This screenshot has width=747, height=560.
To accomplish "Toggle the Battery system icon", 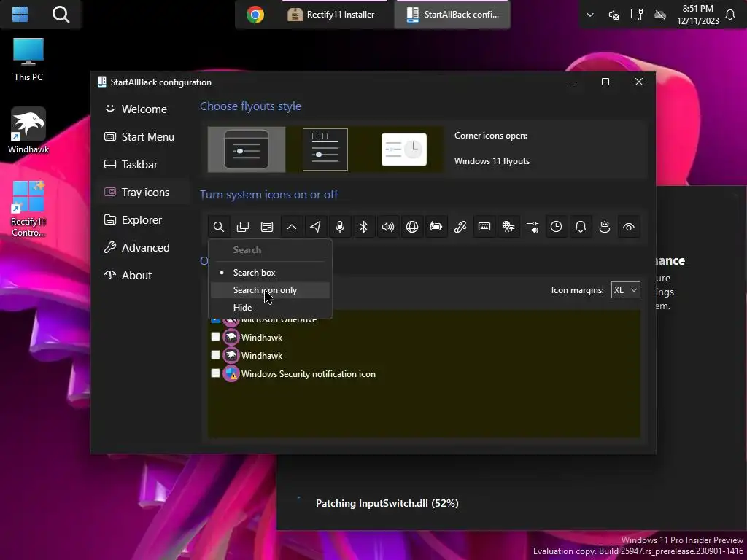I will (x=436, y=227).
